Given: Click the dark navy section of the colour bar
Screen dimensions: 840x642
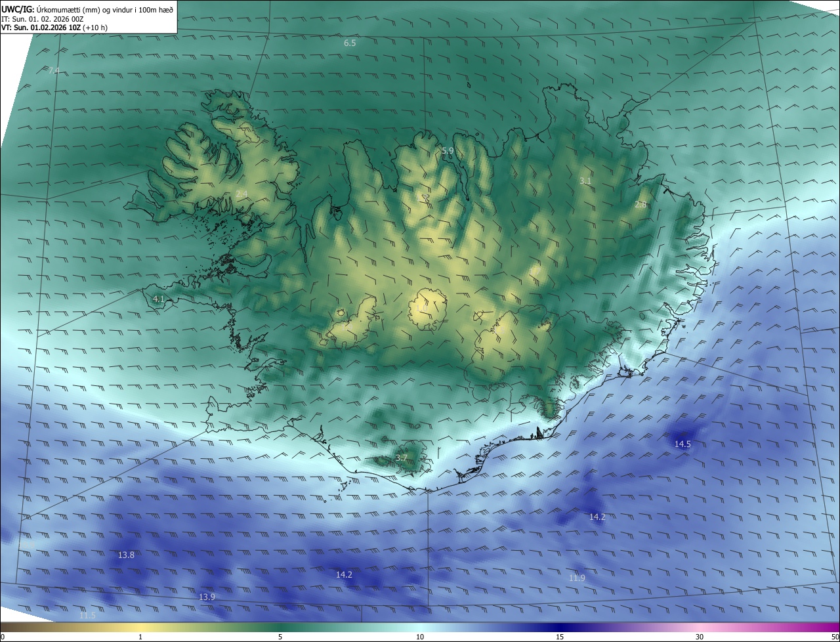Looking at the screenshot, I should (x=560, y=627).
